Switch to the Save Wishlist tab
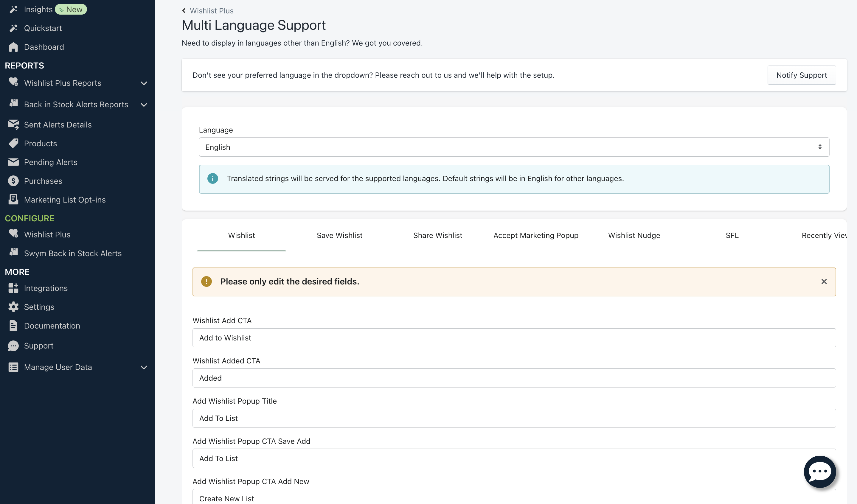857x504 pixels. 339,235
